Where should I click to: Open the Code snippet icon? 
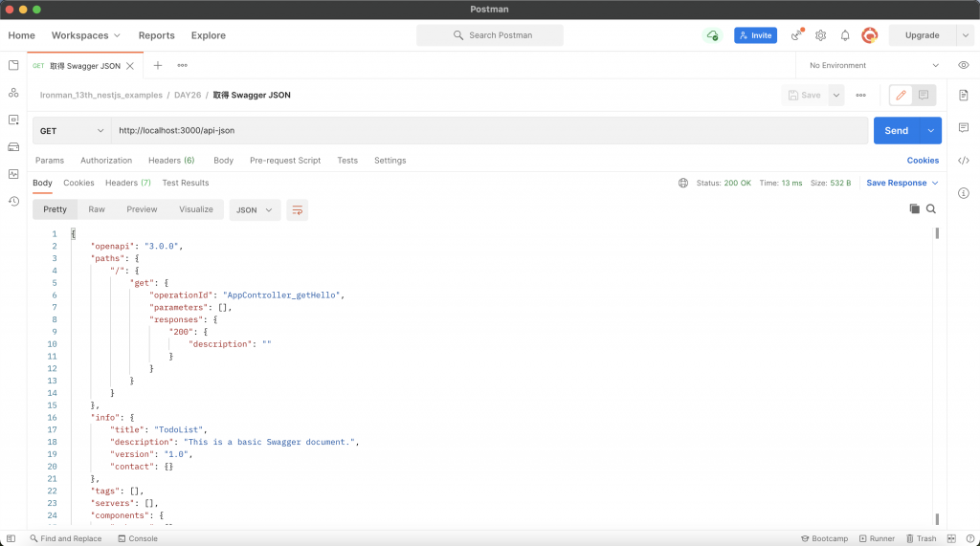[x=963, y=161]
